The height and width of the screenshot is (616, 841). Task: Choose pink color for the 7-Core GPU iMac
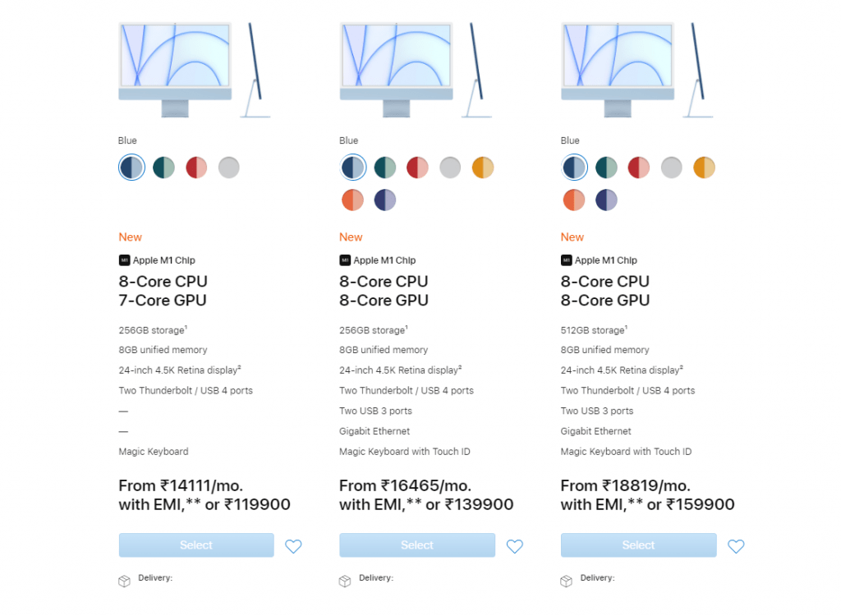[x=196, y=168]
